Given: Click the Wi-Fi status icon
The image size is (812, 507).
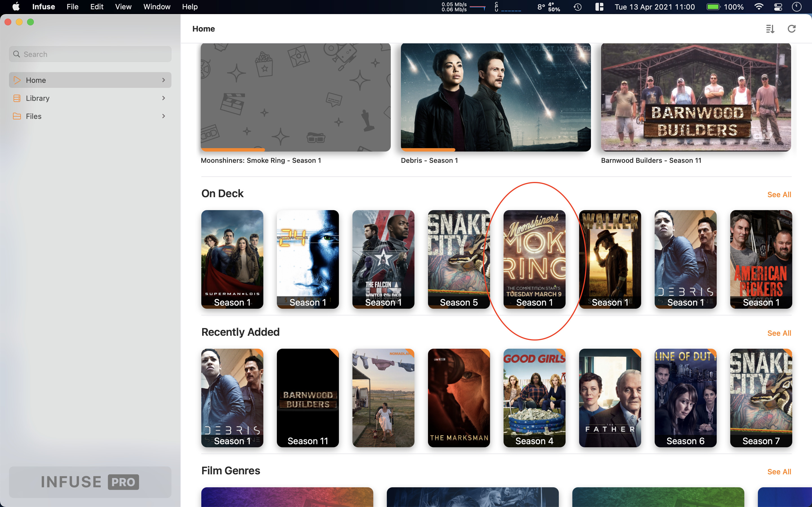Looking at the screenshot, I should [759, 7].
